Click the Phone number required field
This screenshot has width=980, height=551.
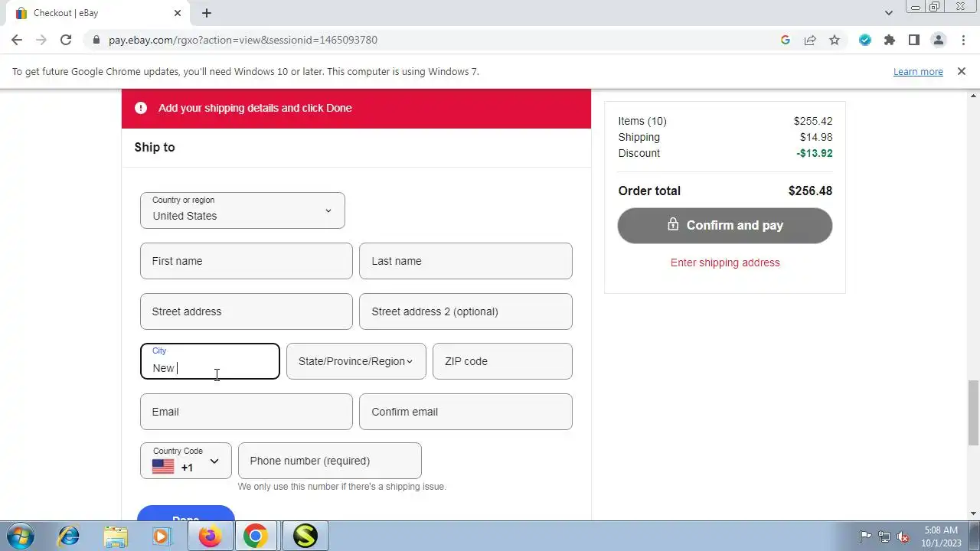330,461
